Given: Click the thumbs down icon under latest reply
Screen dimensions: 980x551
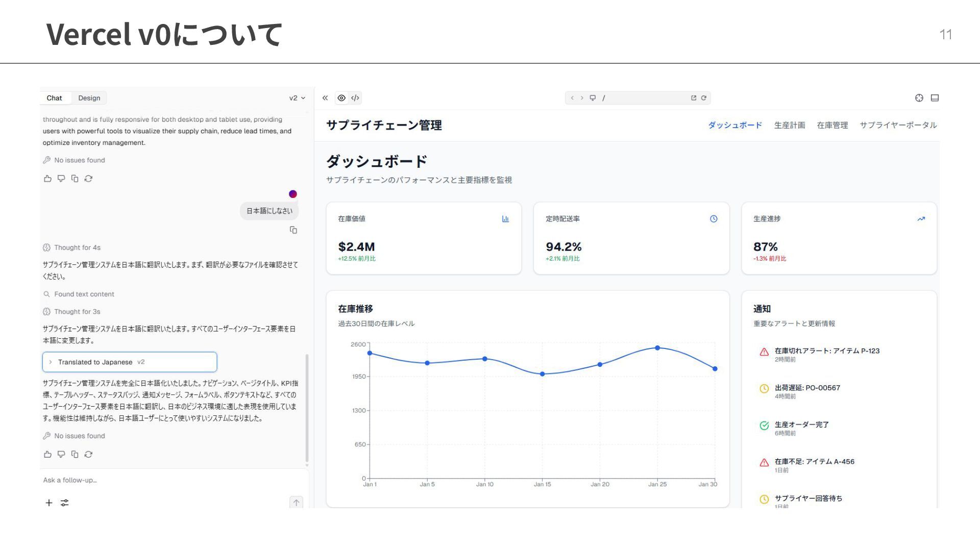Looking at the screenshot, I should click(61, 454).
